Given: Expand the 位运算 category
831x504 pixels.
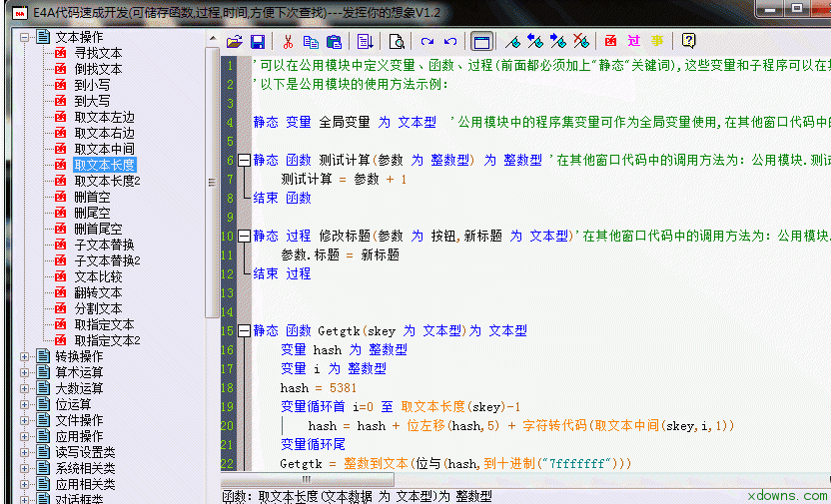Looking at the screenshot, I should (x=24, y=404).
